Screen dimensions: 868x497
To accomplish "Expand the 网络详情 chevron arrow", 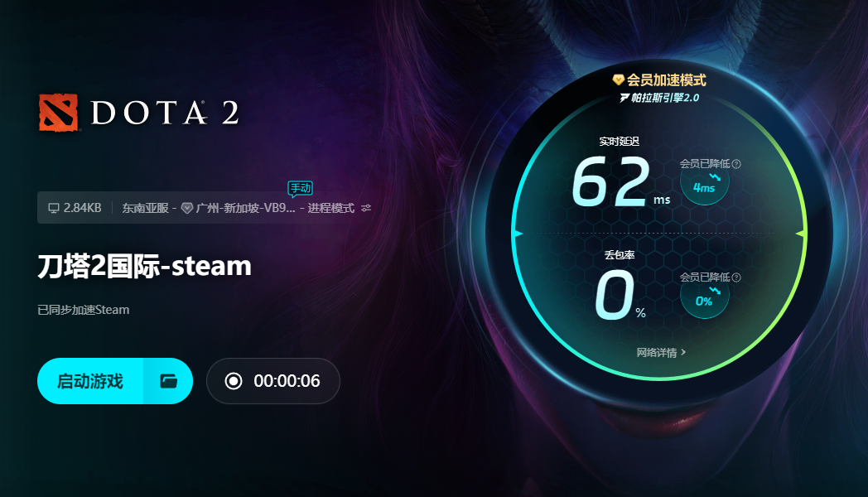I will point(683,352).
